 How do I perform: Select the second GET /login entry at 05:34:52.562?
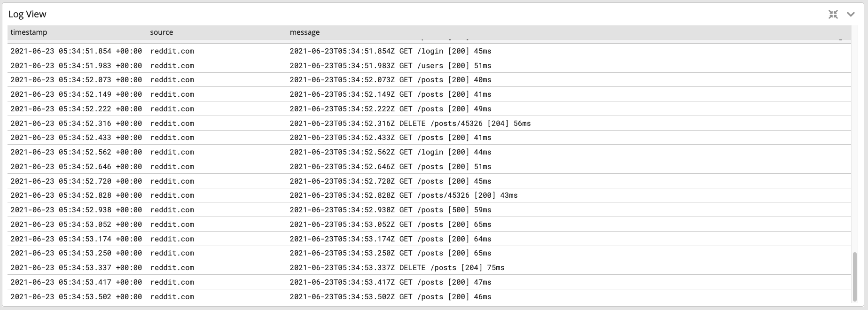(x=390, y=152)
